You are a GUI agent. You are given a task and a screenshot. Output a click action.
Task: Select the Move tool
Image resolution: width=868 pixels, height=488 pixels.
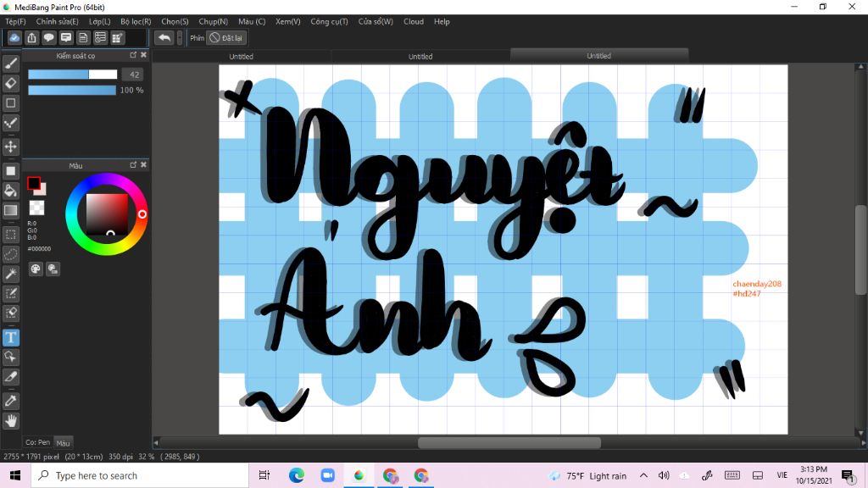click(10, 147)
